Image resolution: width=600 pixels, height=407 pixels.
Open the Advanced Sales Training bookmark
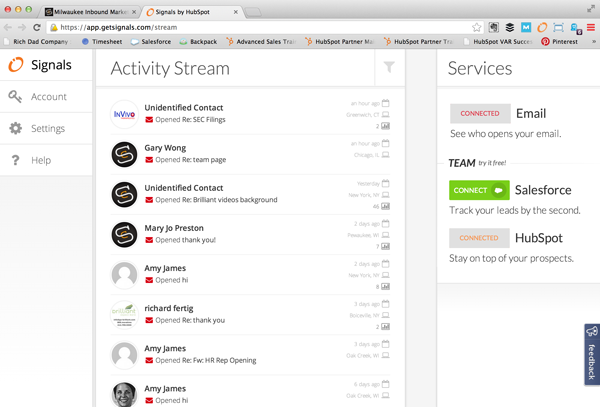pos(262,41)
